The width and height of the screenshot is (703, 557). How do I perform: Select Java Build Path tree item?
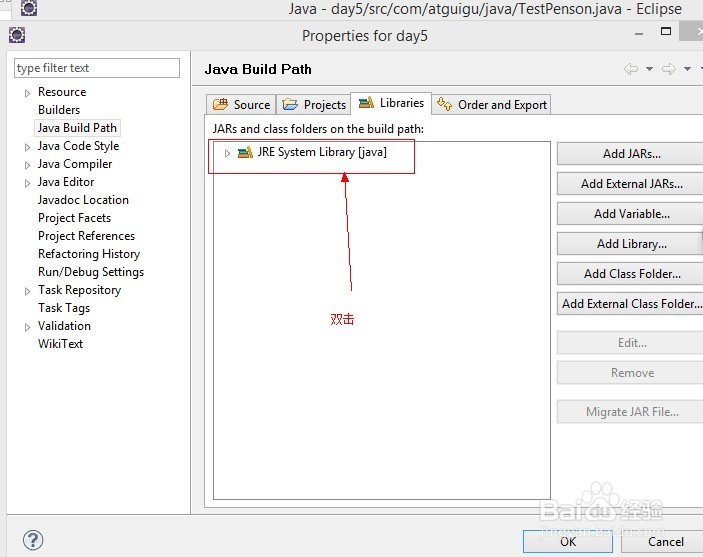tap(77, 128)
